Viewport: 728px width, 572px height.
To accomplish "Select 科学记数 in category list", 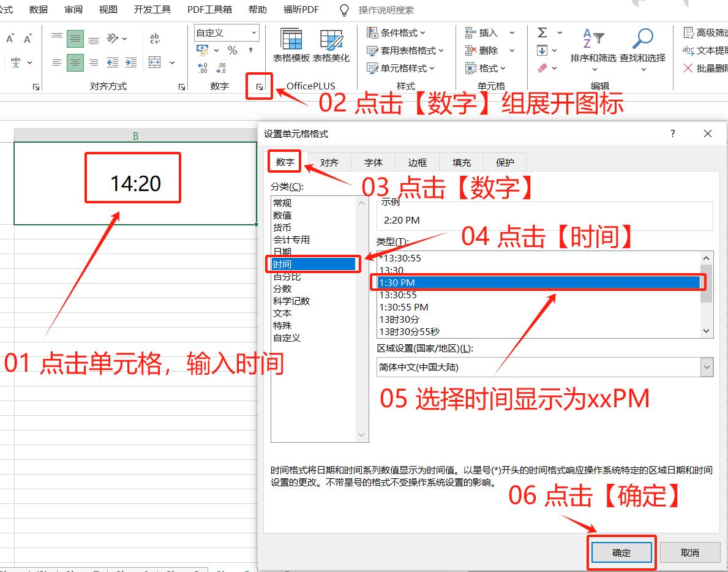I will click(291, 301).
